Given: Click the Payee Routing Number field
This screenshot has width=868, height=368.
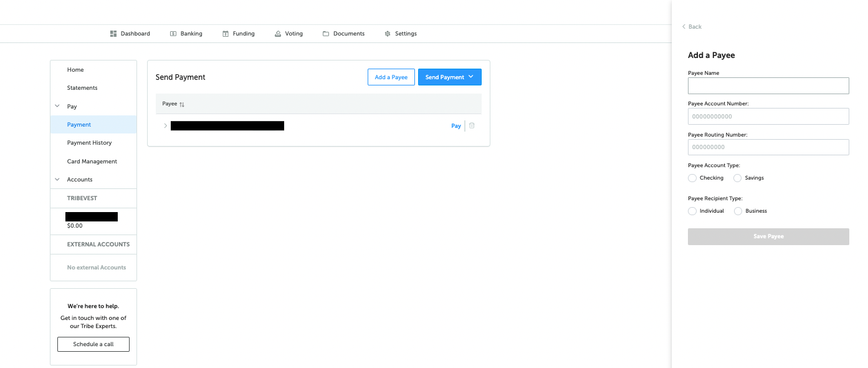Looking at the screenshot, I should point(768,147).
